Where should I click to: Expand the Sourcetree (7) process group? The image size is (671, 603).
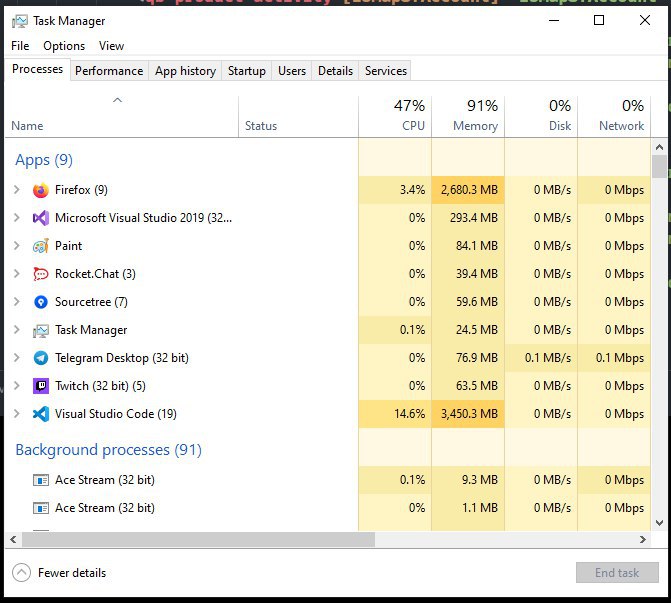(x=17, y=302)
